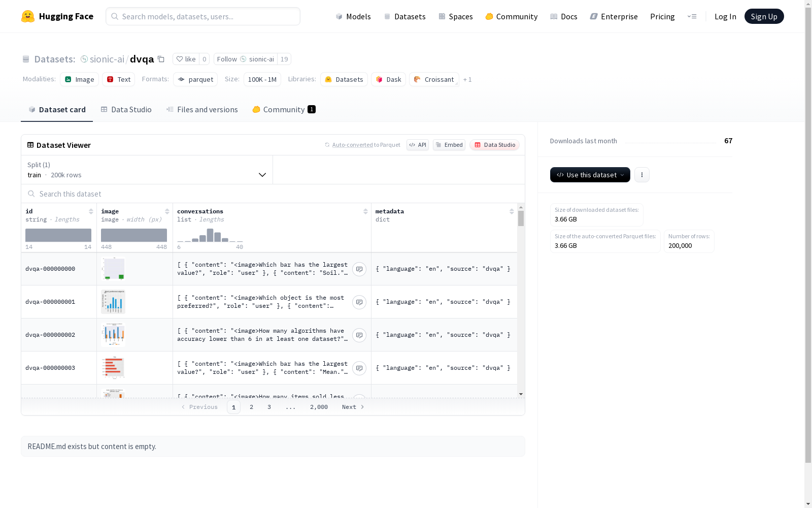Image resolution: width=812 pixels, height=508 pixels.
Task: Open Enterprise page
Action: pyautogui.click(x=614, y=16)
